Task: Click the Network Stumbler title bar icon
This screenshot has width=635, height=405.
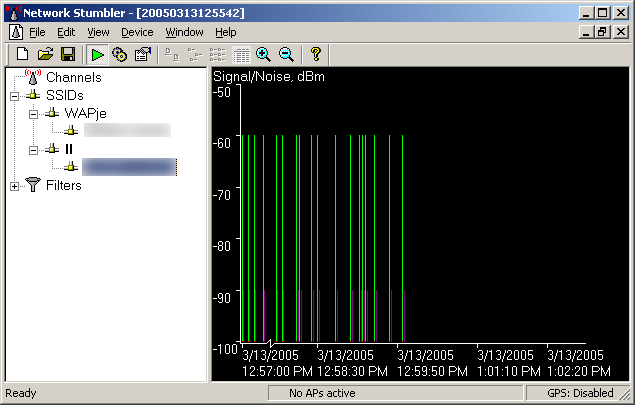Action: click(x=13, y=13)
